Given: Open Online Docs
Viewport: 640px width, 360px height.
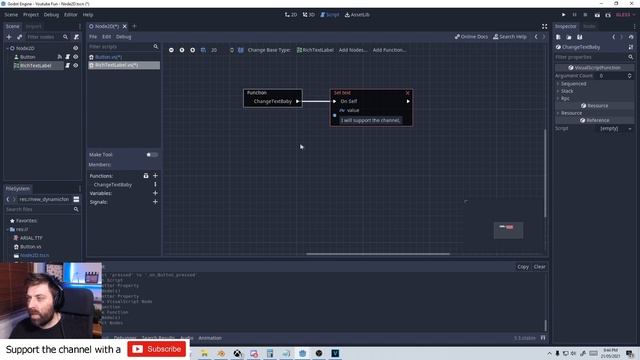Looking at the screenshot, I should (x=471, y=37).
